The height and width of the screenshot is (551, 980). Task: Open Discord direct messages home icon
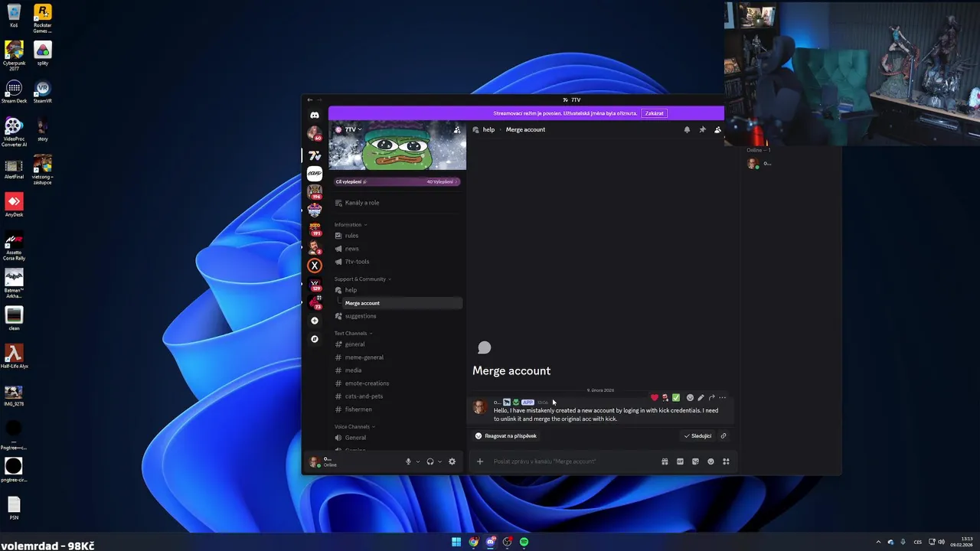click(x=315, y=115)
